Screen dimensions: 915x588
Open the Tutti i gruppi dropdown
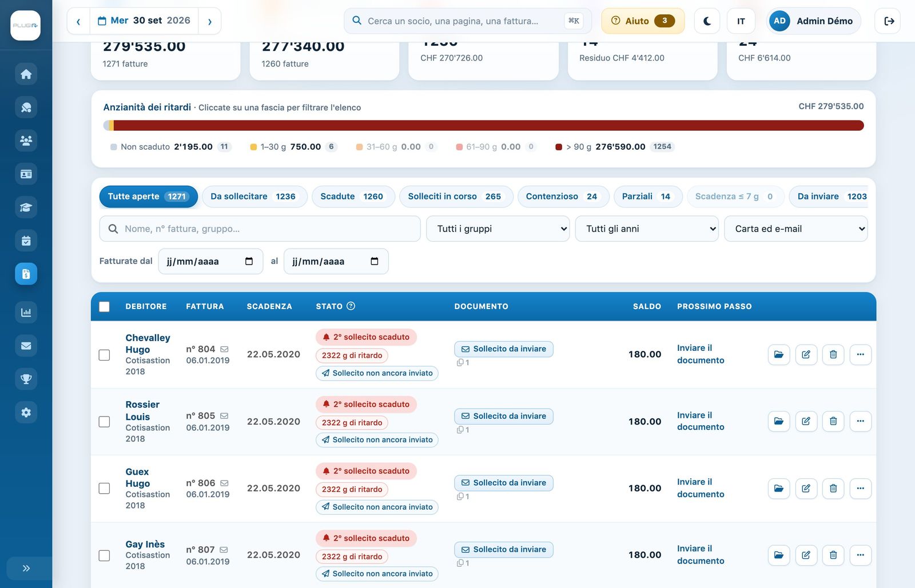(x=498, y=229)
